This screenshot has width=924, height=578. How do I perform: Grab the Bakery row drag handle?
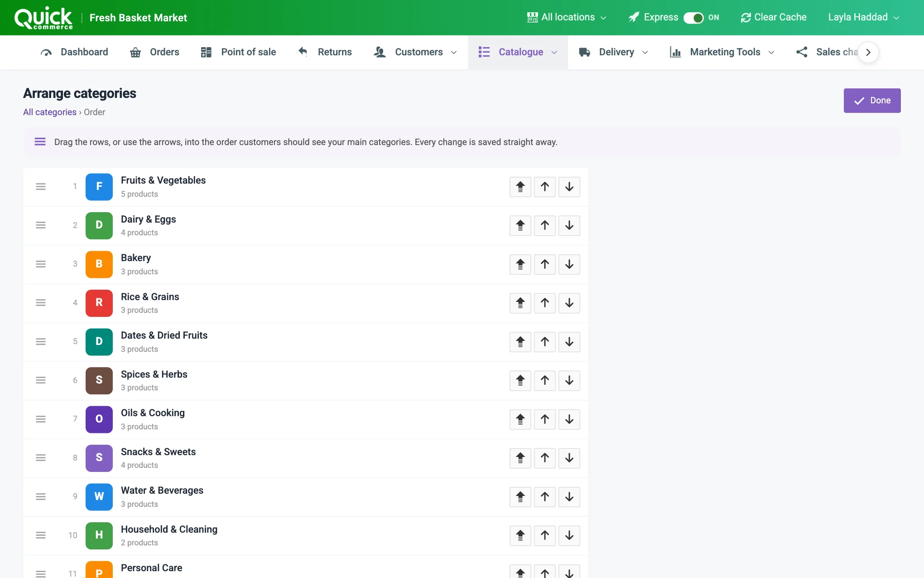point(41,264)
